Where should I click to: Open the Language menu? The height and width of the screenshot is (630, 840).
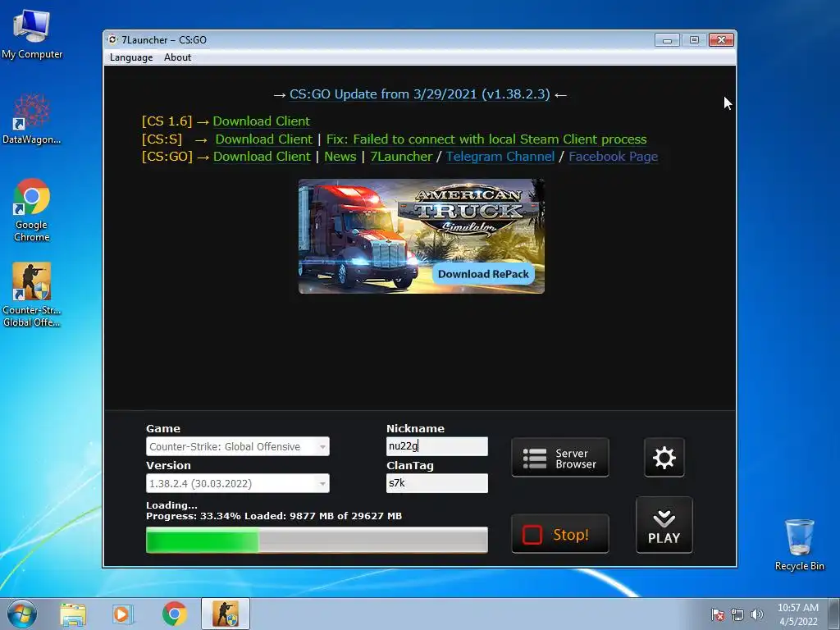[x=131, y=57]
